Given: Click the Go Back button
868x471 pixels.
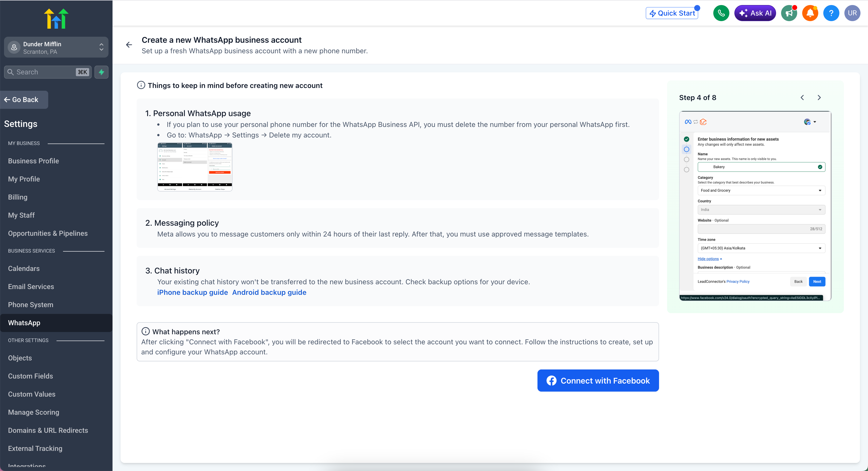Looking at the screenshot, I should point(24,100).
